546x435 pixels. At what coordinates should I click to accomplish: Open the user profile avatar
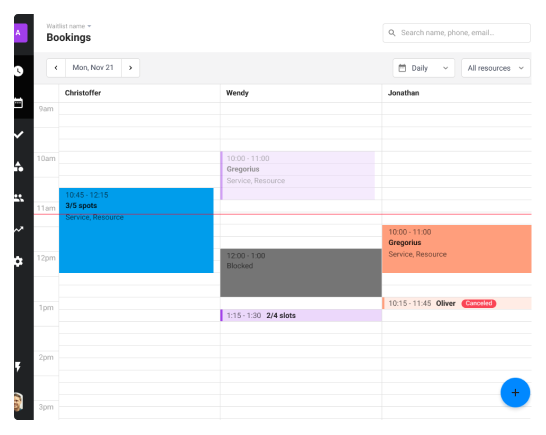18,402
